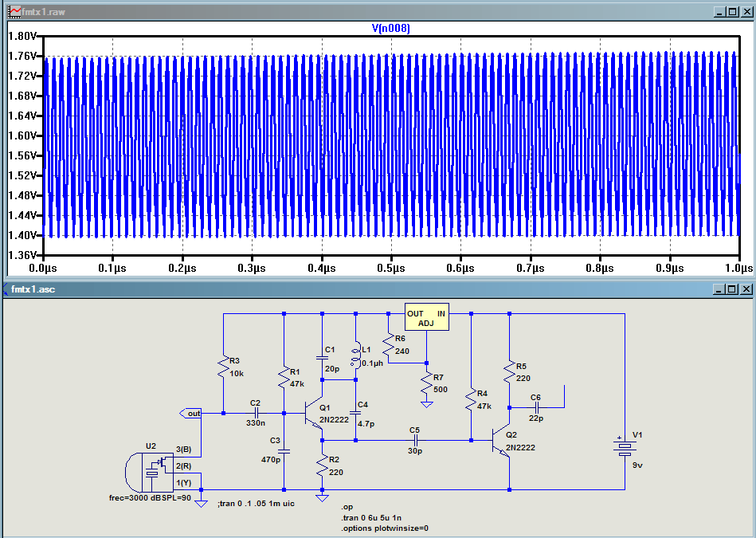Select capacitor C2 symbol
The width and height of the screenshot is (756, 538).
tap(256, 413)
